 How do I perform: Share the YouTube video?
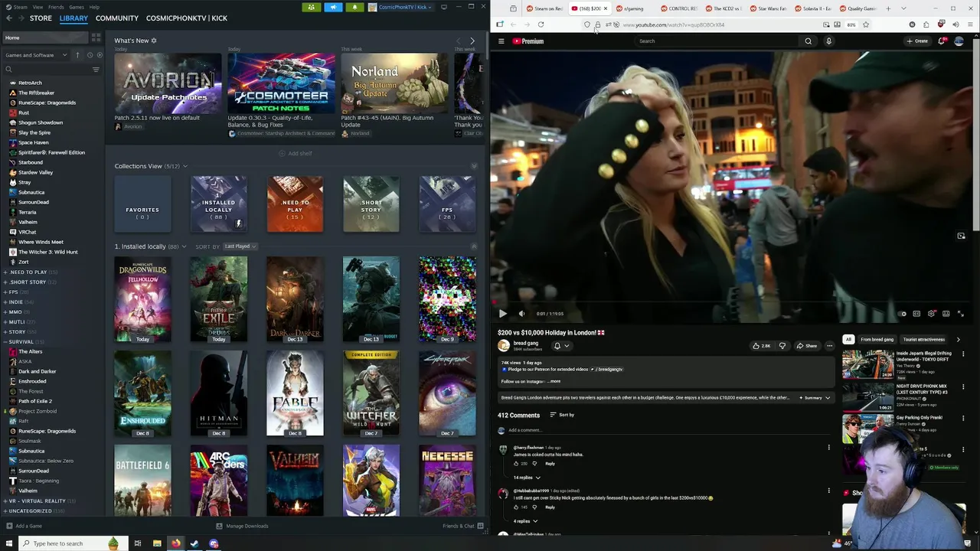806,346
